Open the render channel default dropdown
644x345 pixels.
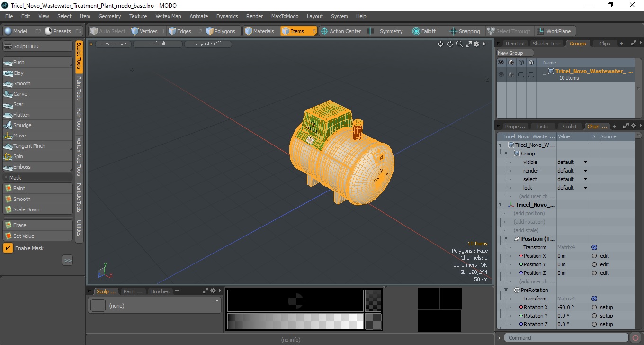point(572,171)
